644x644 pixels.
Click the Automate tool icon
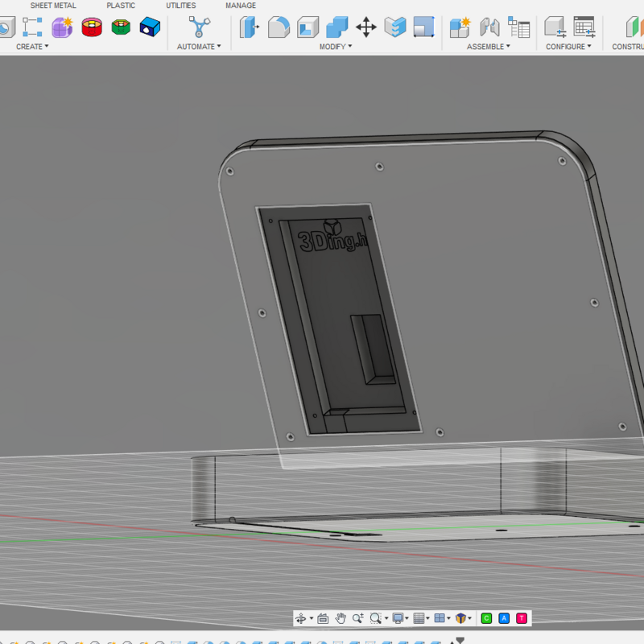tap(199, 27)
